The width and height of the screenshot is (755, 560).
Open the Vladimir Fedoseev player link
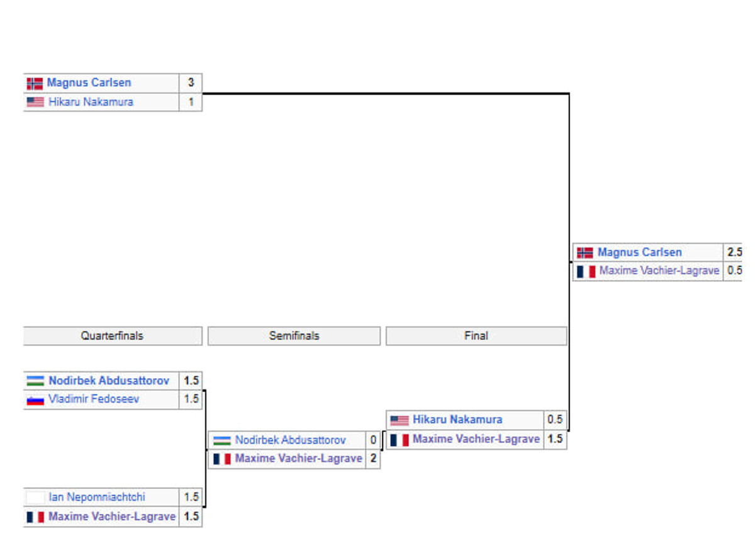[x=94, y=400]
